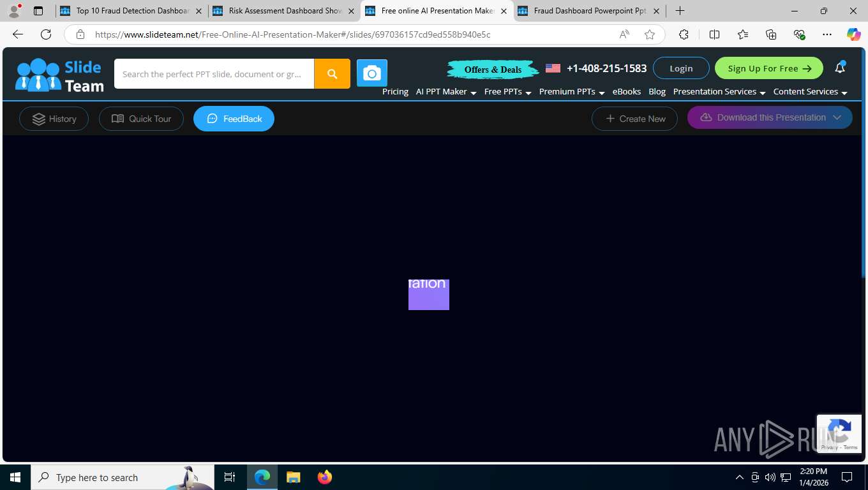Open the volume control in the system tray

pos(770,477)
